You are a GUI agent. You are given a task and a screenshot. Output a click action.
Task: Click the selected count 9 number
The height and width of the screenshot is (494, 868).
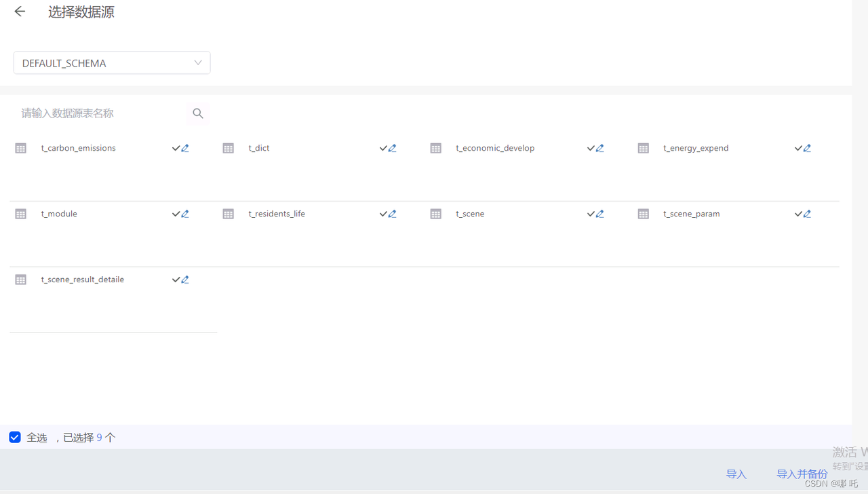(99, 438)
